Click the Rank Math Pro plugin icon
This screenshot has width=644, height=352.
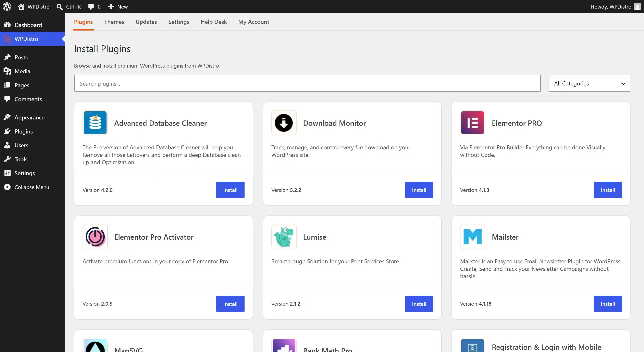pyautogui.click(x=284, y=345)
